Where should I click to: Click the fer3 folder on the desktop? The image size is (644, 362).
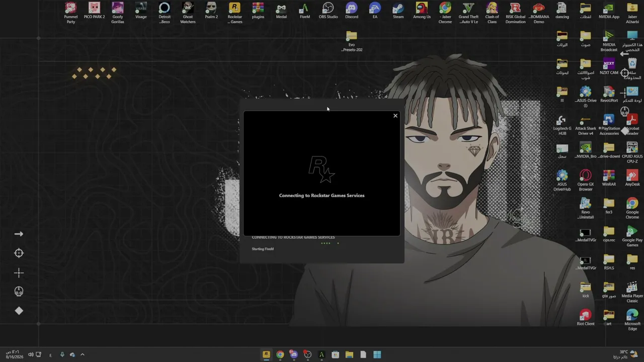tap(609, 206)
